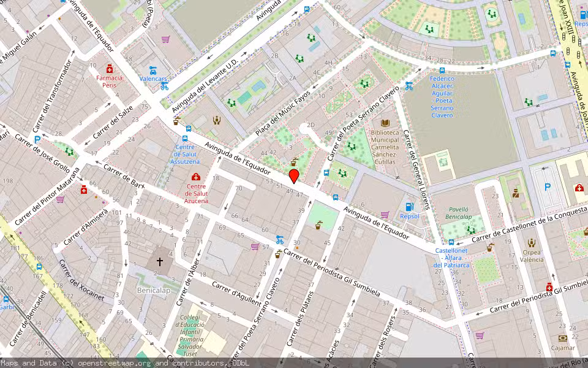Click the parking P icon near Carrer de José Grollo
This screenshot has height=368, width=588.
(37, 140)
